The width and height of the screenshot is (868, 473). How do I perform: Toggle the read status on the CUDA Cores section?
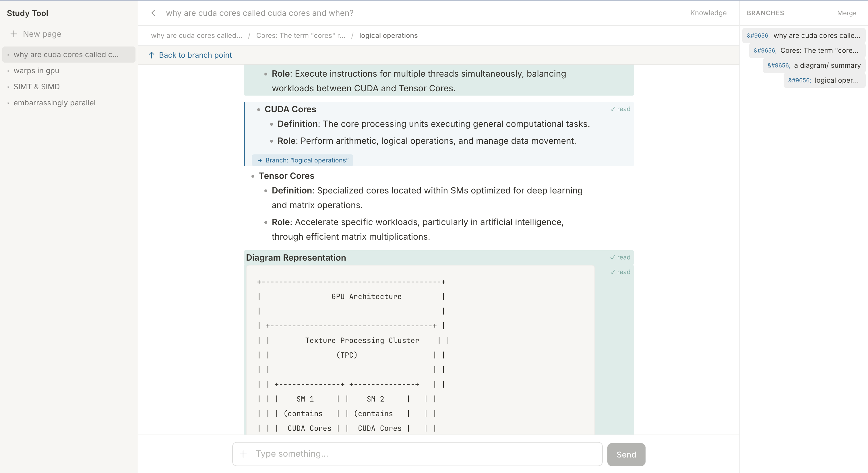620,109
